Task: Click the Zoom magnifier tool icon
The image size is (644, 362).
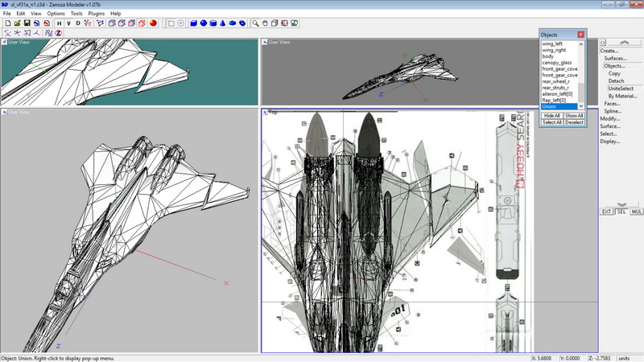Action: [x=254, y=23]
